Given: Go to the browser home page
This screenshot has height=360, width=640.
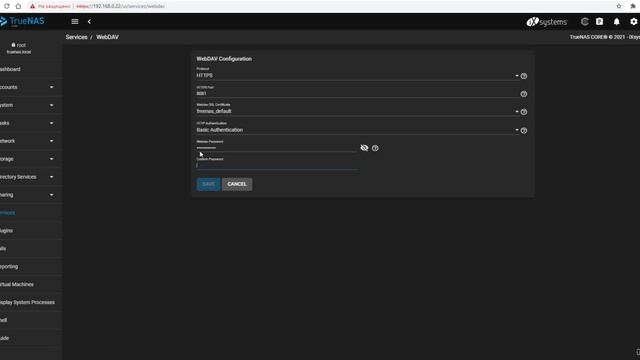Looking at the screenshot, I should pos(18,6).
